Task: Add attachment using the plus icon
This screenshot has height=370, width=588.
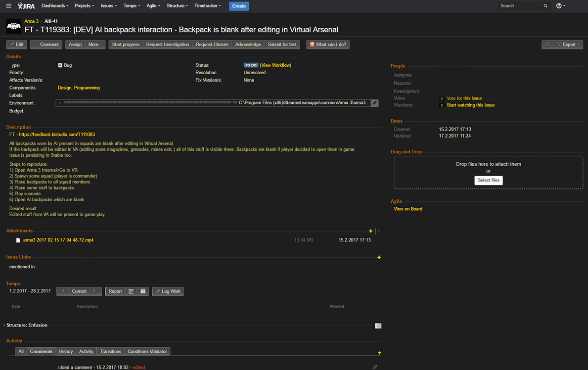Action: [370, 231]
